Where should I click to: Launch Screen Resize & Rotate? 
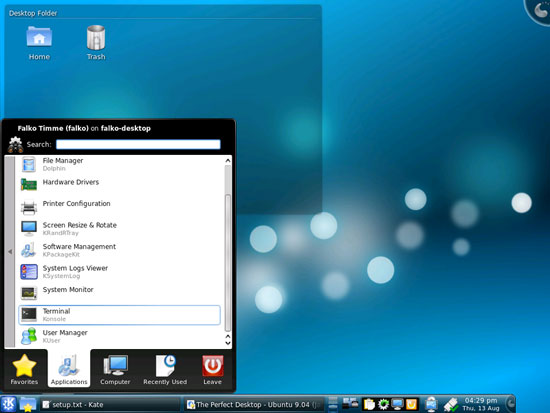119,228
